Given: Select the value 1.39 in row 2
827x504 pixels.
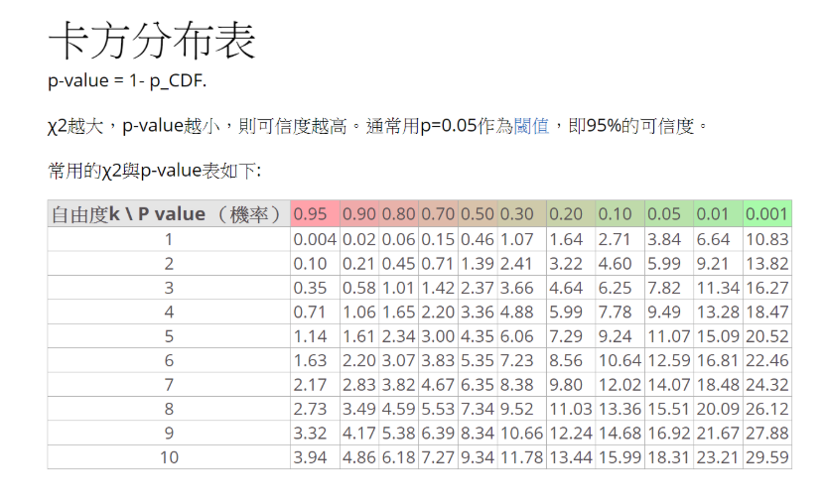Looking at the screenshot, I should point(478,264).
